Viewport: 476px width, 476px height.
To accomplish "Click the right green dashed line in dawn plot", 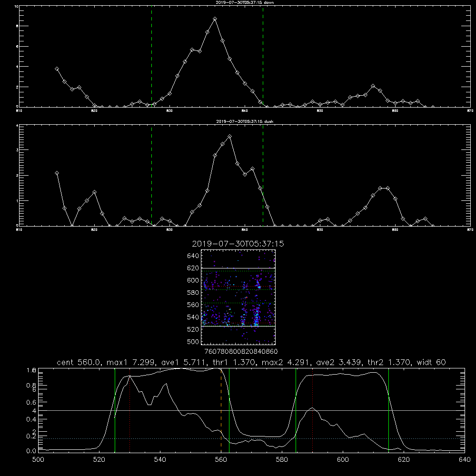I will point(263,56).
